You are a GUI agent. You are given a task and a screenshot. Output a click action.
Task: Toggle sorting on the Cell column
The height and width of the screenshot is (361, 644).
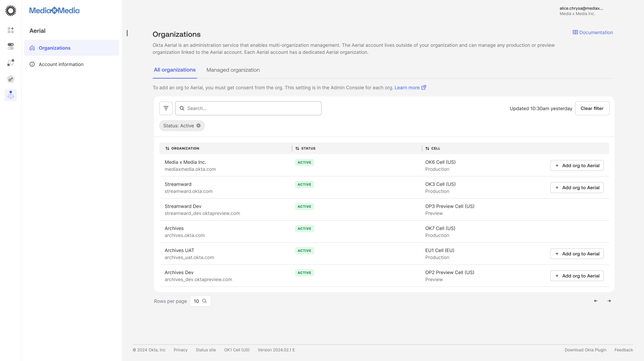tap(427, 148)
